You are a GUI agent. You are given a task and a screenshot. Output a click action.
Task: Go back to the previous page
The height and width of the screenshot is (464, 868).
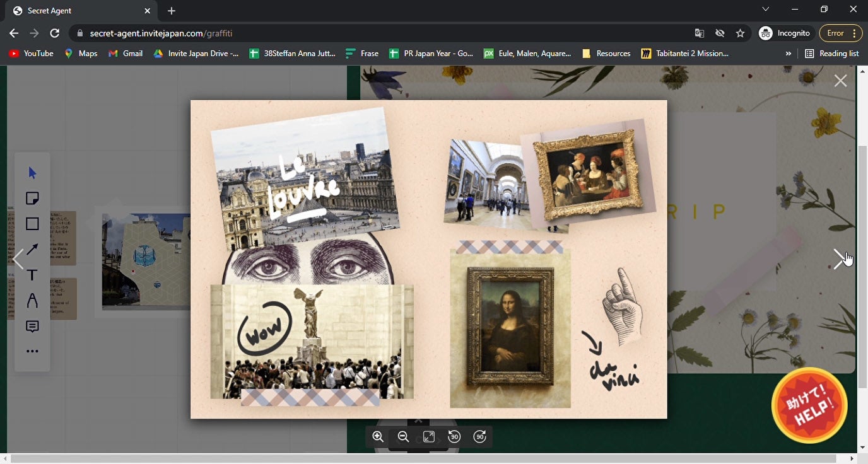14,33
